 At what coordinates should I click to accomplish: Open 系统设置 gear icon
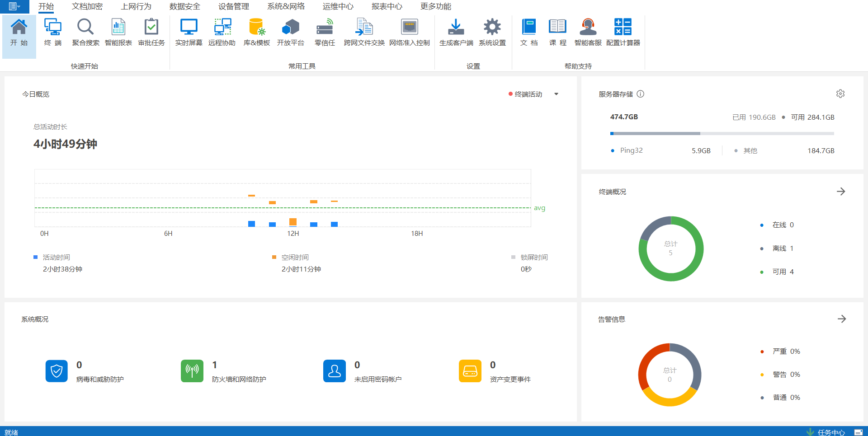(x=492, y=32)
